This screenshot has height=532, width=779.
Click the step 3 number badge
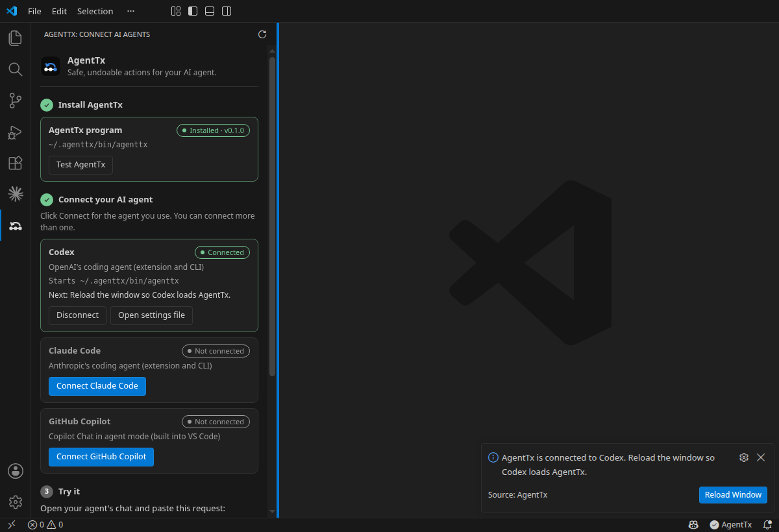[47, 491]
